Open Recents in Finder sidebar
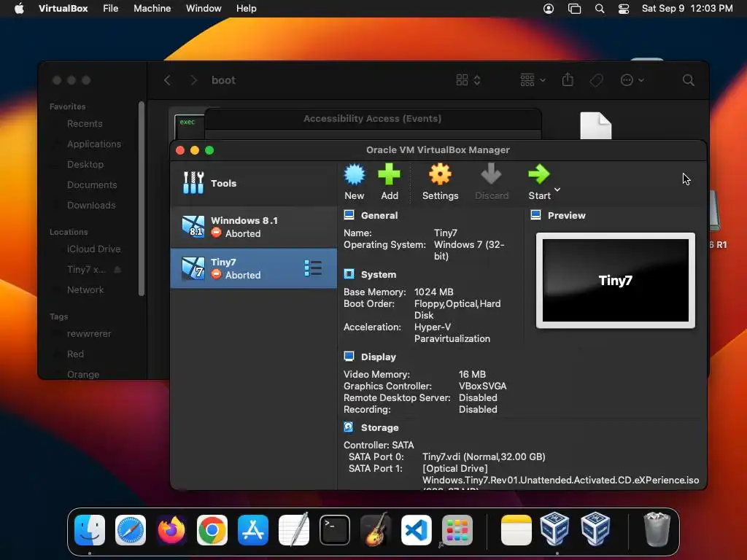This screenshot has height=560, width=747. pyautogui.click(x=85, y=124)
